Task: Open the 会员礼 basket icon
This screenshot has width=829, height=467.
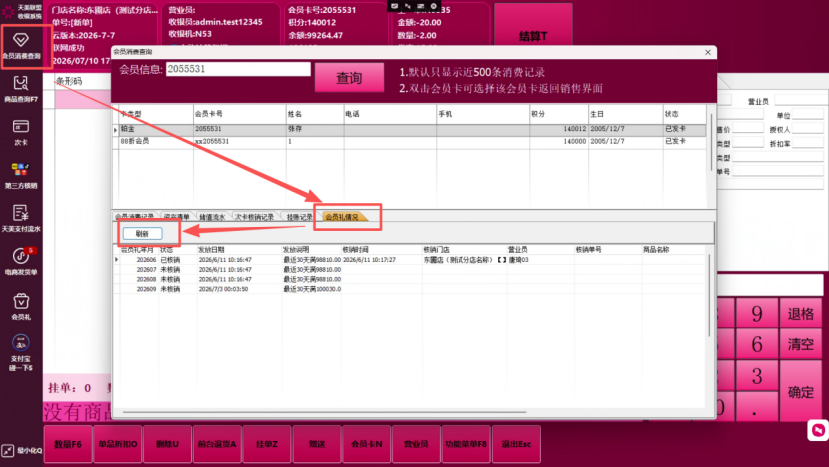Action: point(21,307)
